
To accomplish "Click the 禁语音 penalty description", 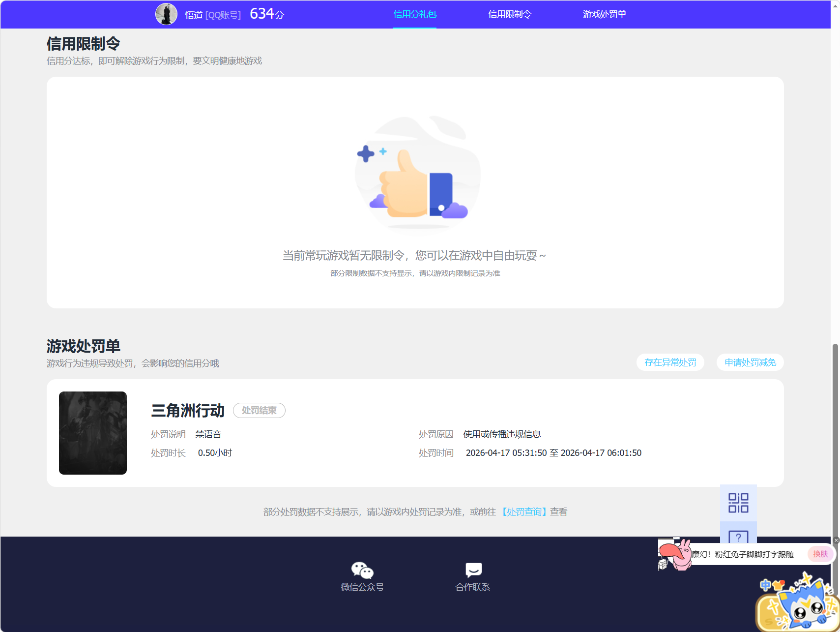I will (x=208, y=434).
